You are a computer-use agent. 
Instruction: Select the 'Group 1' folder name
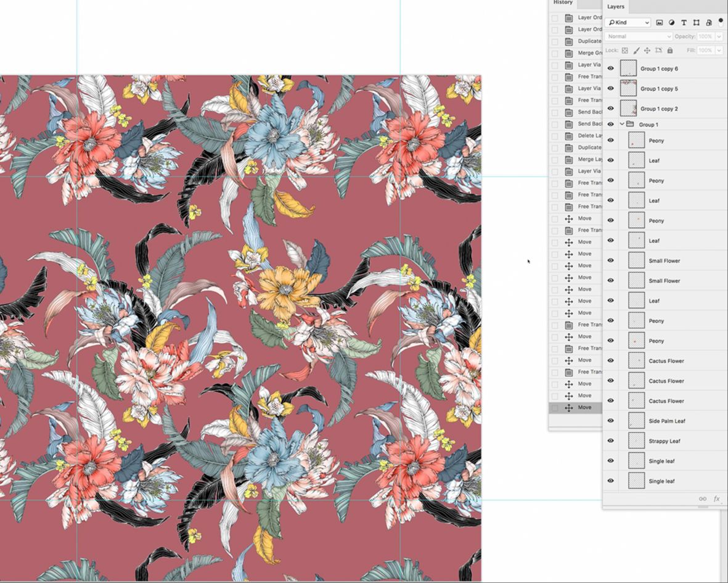(648, 125)
